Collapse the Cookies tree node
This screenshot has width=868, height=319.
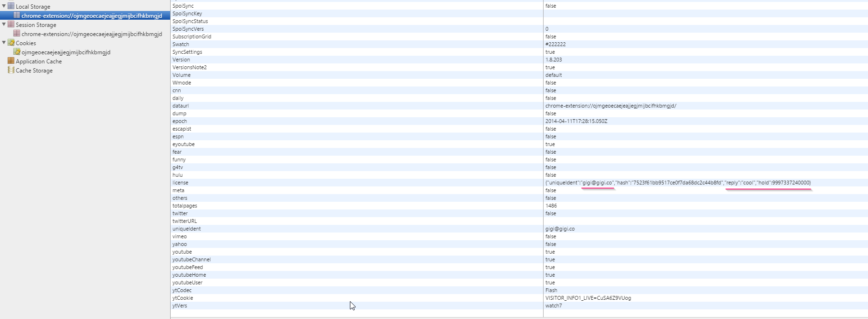pos(4,43)
